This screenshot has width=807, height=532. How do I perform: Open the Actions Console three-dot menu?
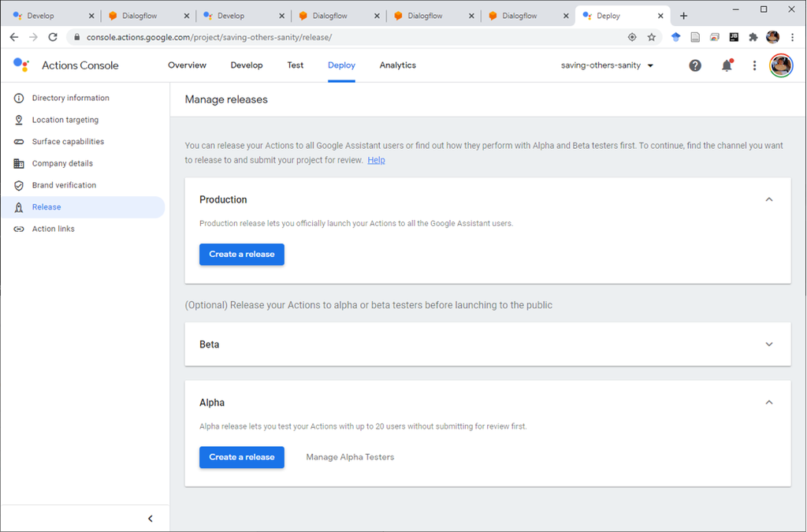coord(754,65)
